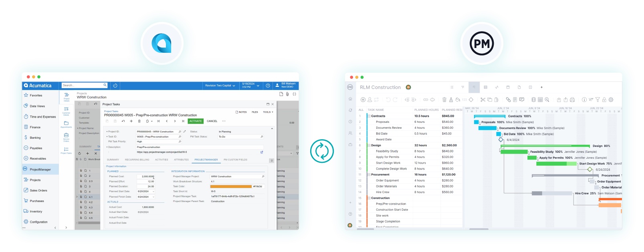Open Acumatica help question mark icon
This screenshot has height=252, width=644.
(268, 86)
